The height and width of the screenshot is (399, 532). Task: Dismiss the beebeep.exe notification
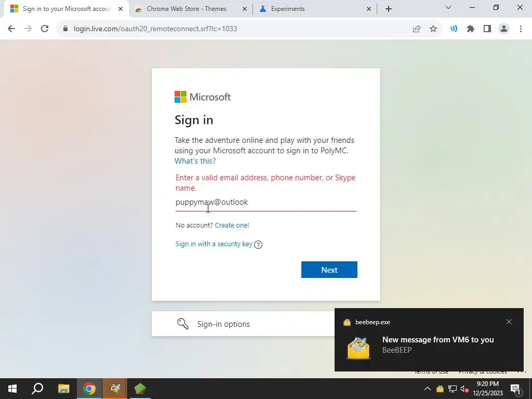(x=509, y=322)
